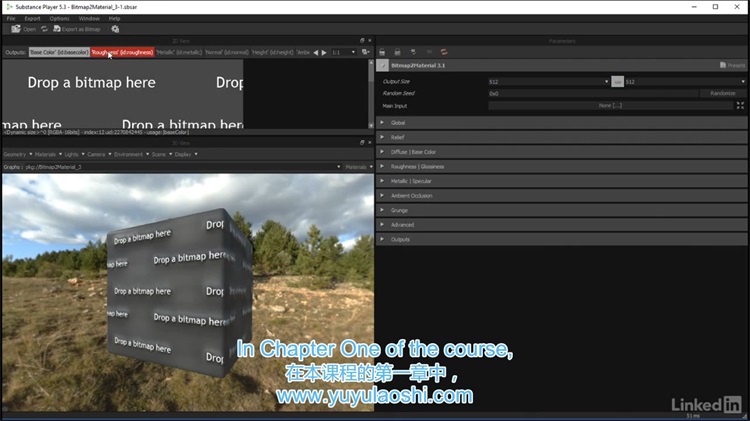Expand the Outputs section
The image size is (750, 421).
tap(562, 240)
